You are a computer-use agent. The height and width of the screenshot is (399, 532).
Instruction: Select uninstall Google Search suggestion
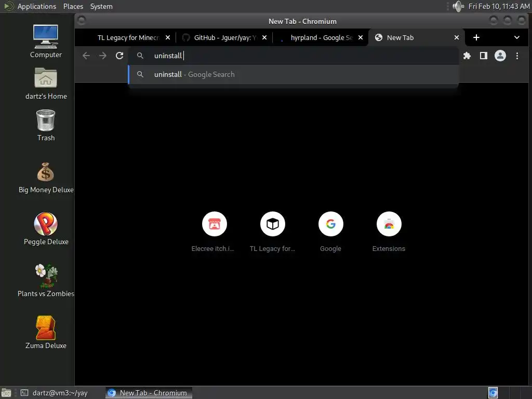[x=294, y=74]
